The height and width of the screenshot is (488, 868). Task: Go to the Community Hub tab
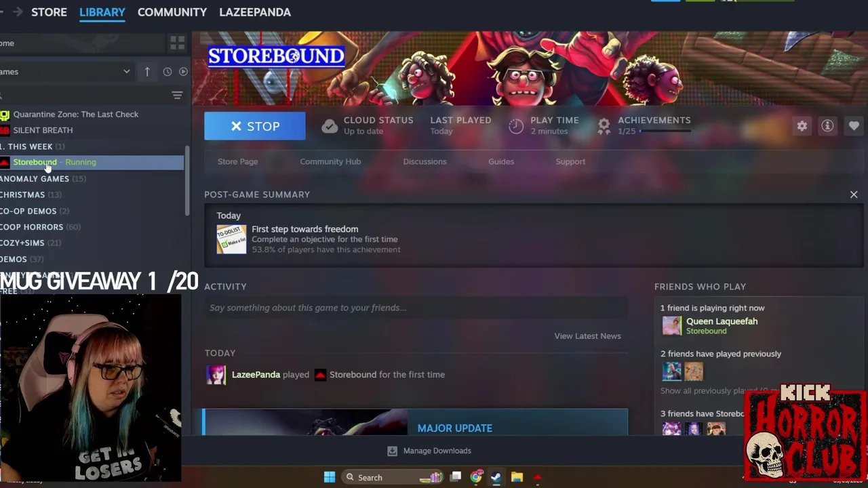330,162
